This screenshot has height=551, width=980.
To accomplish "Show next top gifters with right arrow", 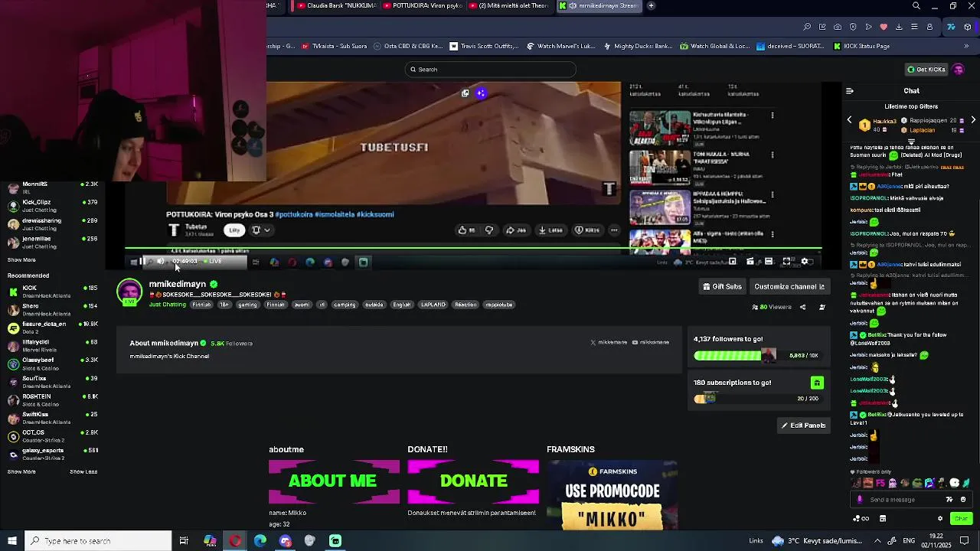I will click(973, 120).
